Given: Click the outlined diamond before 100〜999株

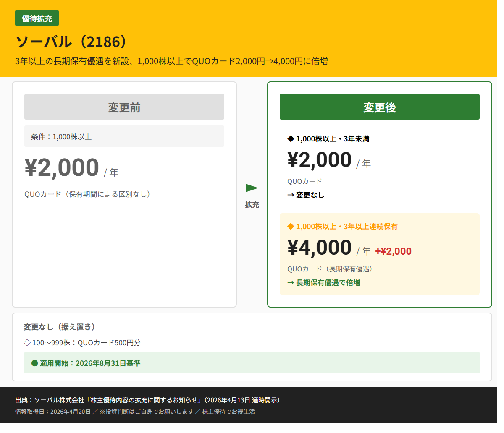Looking at the screenshot, I should [27, 343].
